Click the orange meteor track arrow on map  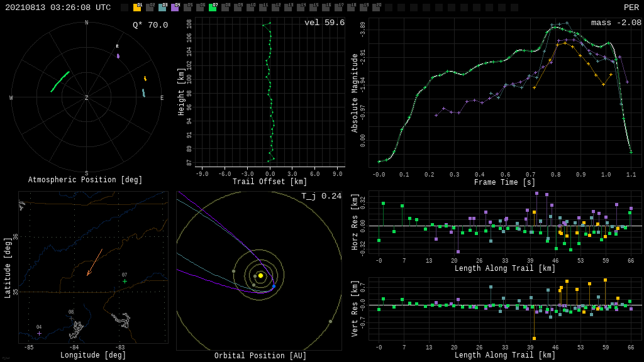click(94, 262)
